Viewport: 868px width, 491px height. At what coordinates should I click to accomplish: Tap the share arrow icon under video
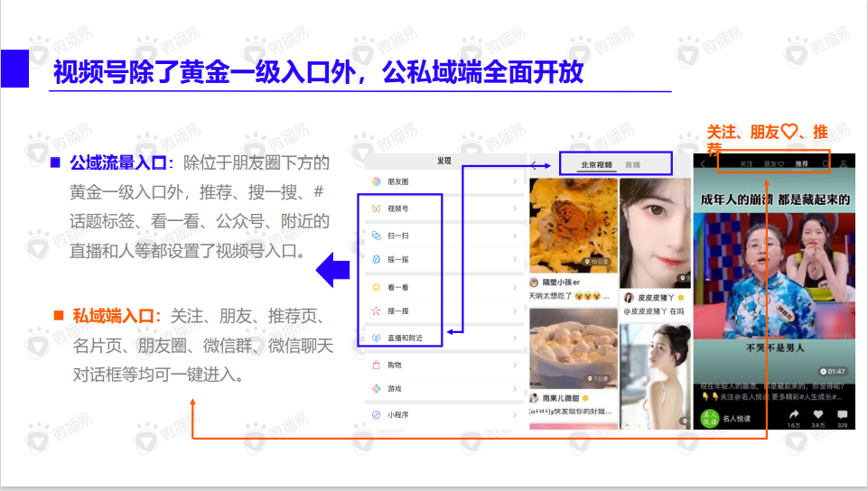tap(794, 414)
